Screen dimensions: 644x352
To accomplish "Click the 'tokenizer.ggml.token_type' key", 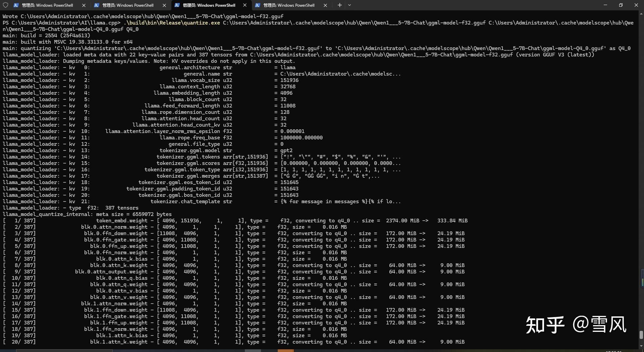I will click(x=182, y=170).
